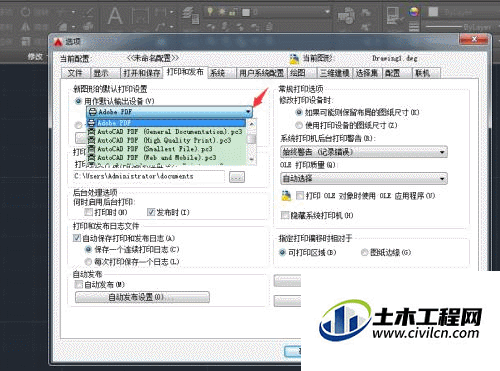Click the documents folder path field
The image size is (500, 371).
pos(149,176)
